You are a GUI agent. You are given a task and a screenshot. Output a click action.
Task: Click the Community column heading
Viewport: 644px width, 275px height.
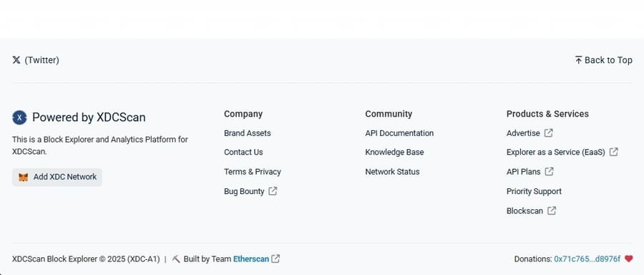click(389, 114)
